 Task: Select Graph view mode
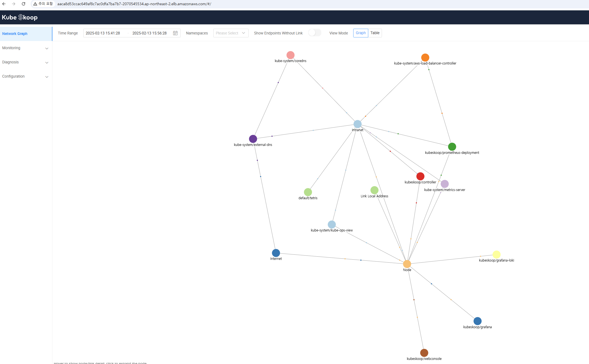pyautogui.click(x=361, y=33)
